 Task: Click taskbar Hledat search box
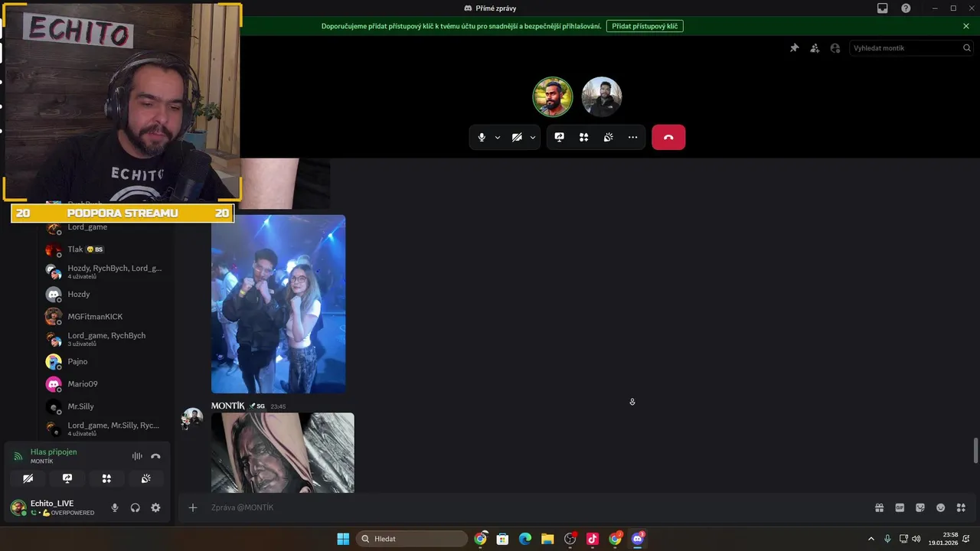[x=411, y=539]
